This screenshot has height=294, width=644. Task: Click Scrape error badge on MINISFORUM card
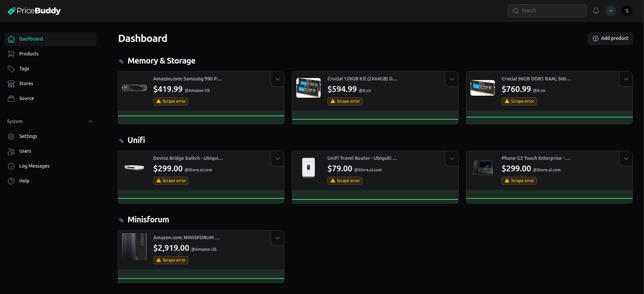pos(171,260)
